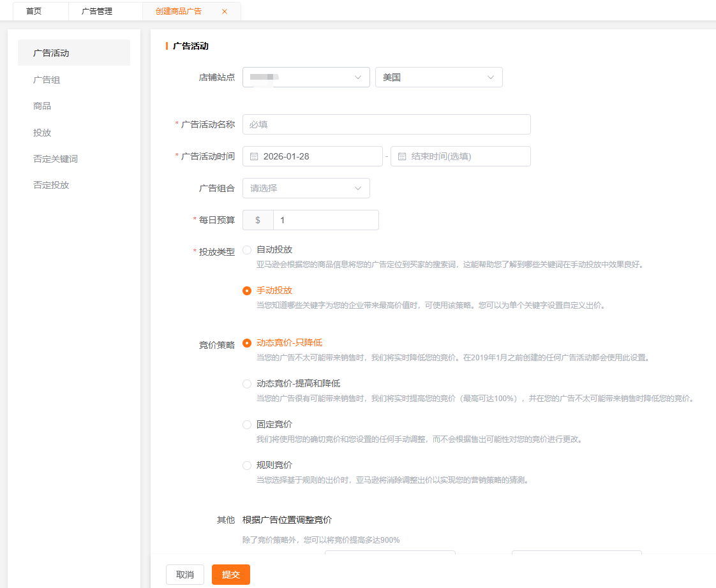Choose 动态竞价-提高和降低 bidding strategy

pyautogui.click(x=247, y=384)
